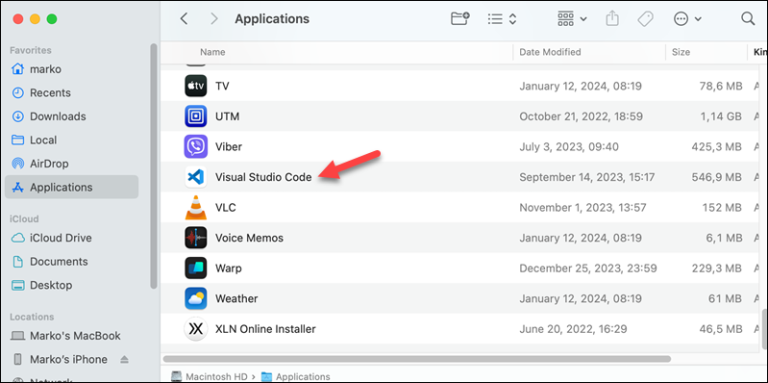Click the file list vertical scrollbar
768x383 pixels.
pos(764,329)
